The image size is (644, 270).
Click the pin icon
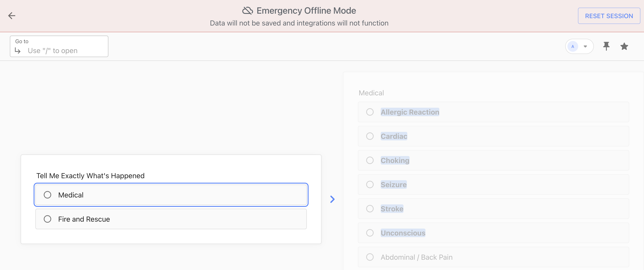click(x=606, y=46)
